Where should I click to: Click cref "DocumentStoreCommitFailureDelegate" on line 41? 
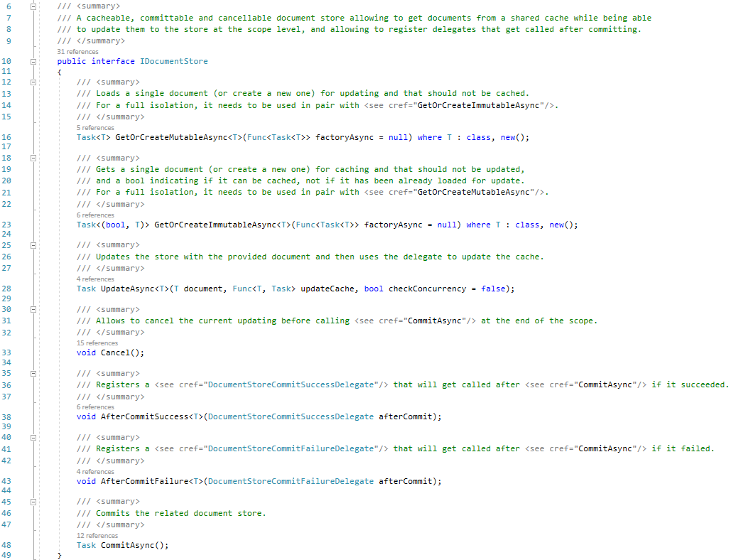pos(291,449)
